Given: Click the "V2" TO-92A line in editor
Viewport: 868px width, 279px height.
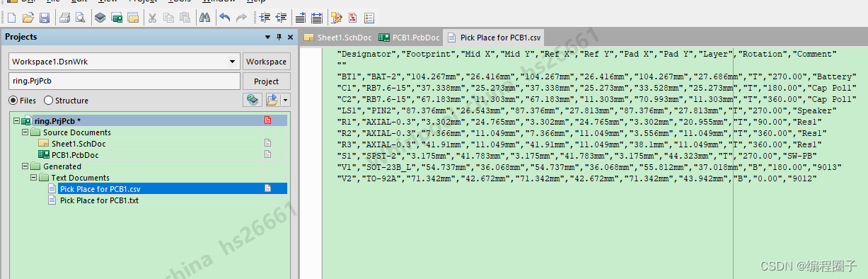Looking at the screenshot, I should [577, 178].
